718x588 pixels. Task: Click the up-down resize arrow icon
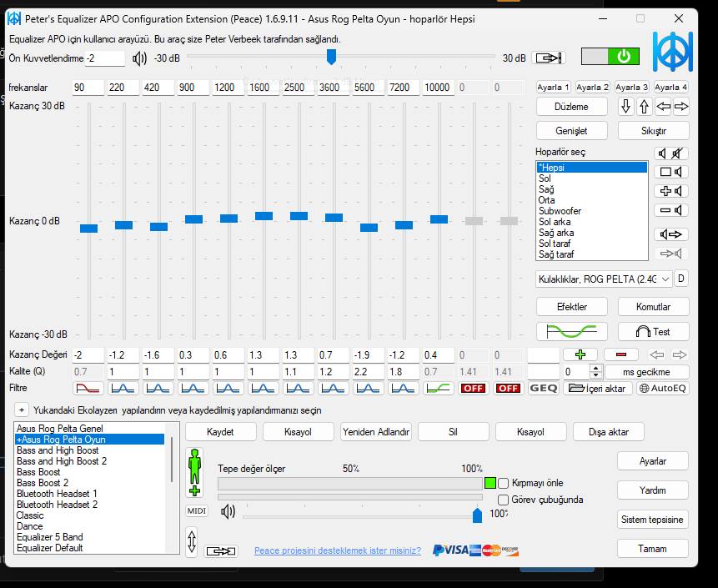click(x=192, y=542)
